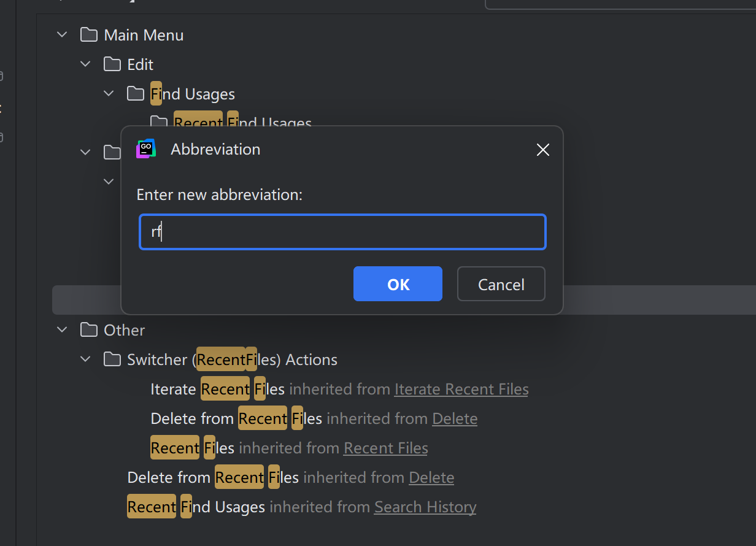Click the Other folder icon
The width and height of the screenshot is (756, 546).
coord(89,330)
